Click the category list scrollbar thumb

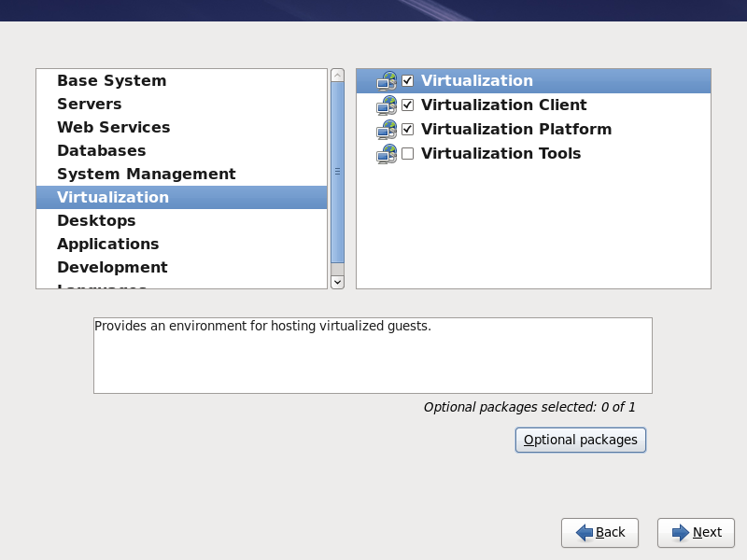tap(337, 172)
